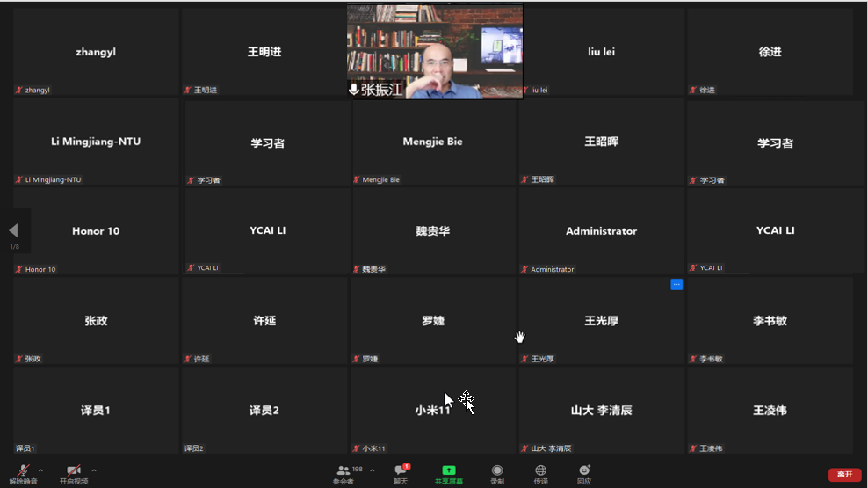Viewport: 868px width, 488px height.
Task: Click the unmute microphone icon (解除静音)
Action: [x=24, y=471]
